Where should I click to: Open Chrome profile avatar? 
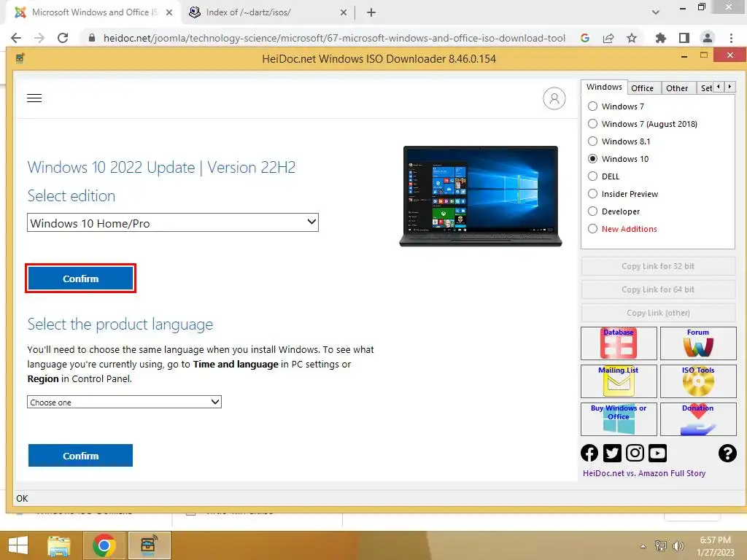(x=708, y=38)
